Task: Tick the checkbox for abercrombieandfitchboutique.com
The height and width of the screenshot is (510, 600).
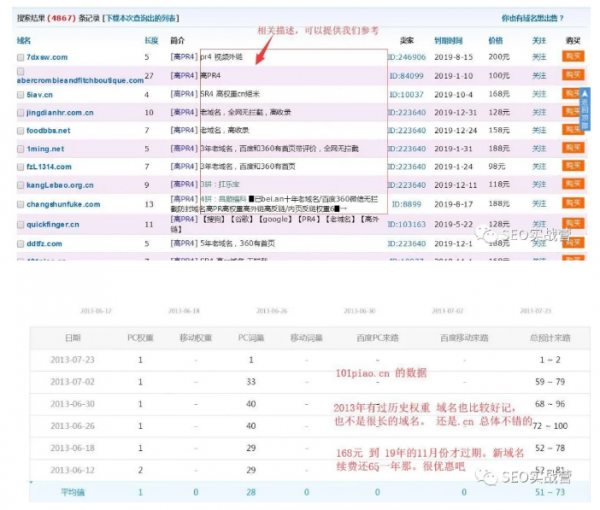Action: coord(21,72)
